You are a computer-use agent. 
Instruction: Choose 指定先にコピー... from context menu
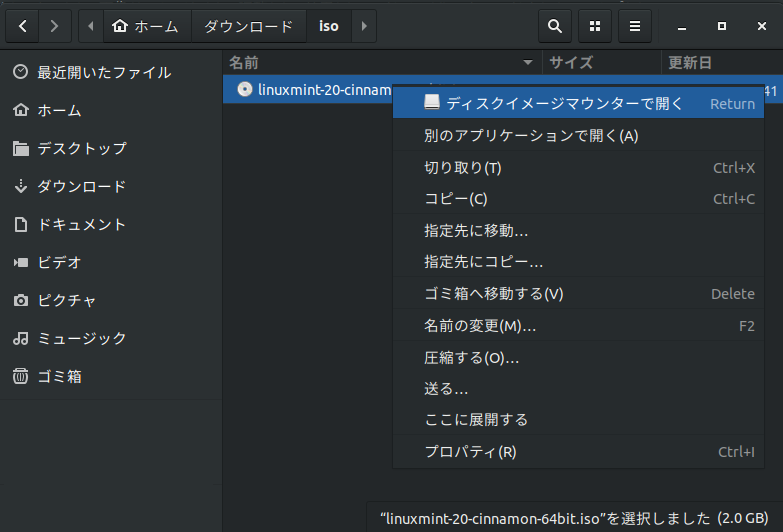coord(578,262)
